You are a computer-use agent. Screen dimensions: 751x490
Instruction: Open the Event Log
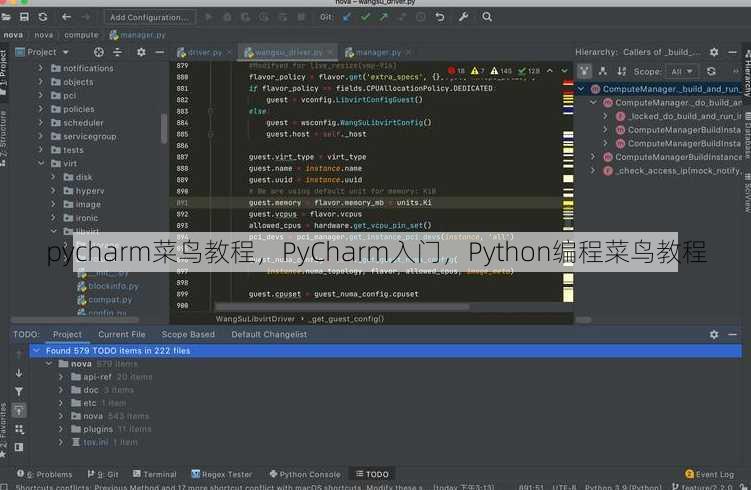tap(709, 474)
